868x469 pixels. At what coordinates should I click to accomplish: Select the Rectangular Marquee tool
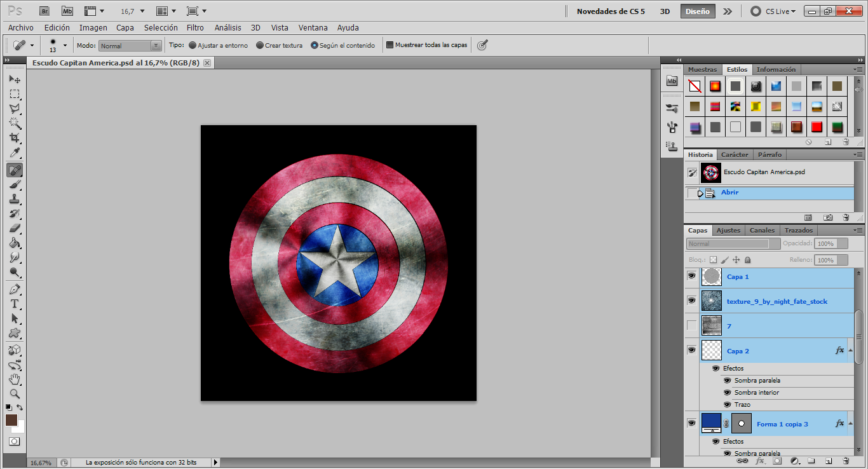[x=15, y=94]
